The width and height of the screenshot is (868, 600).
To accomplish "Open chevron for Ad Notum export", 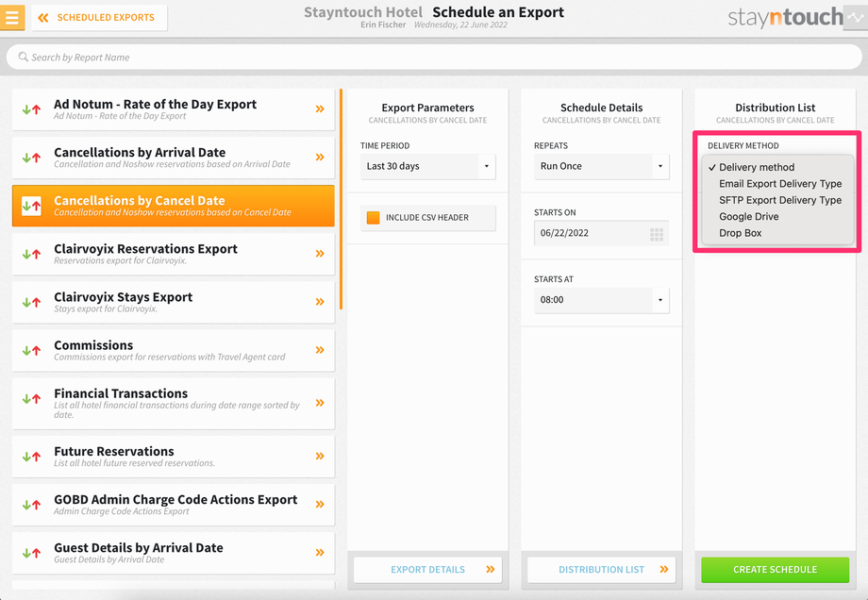I will 320,109.
